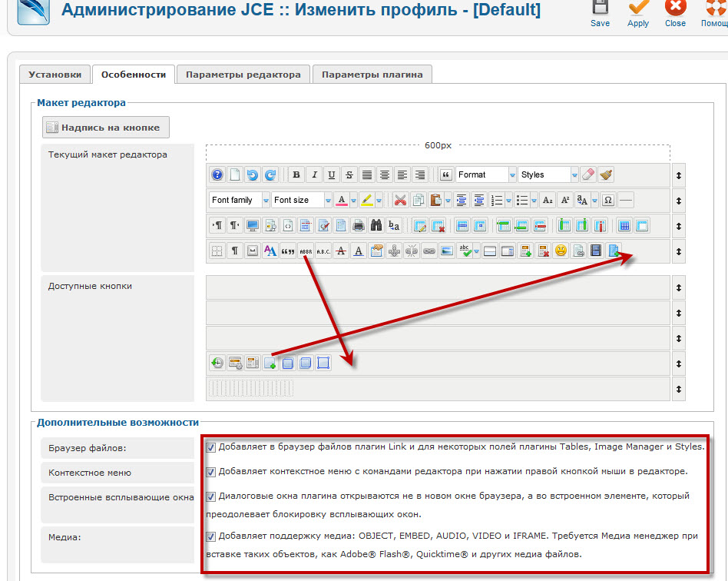Switch to the Установки tab
728x581 pixels.
tap(55, 75)
